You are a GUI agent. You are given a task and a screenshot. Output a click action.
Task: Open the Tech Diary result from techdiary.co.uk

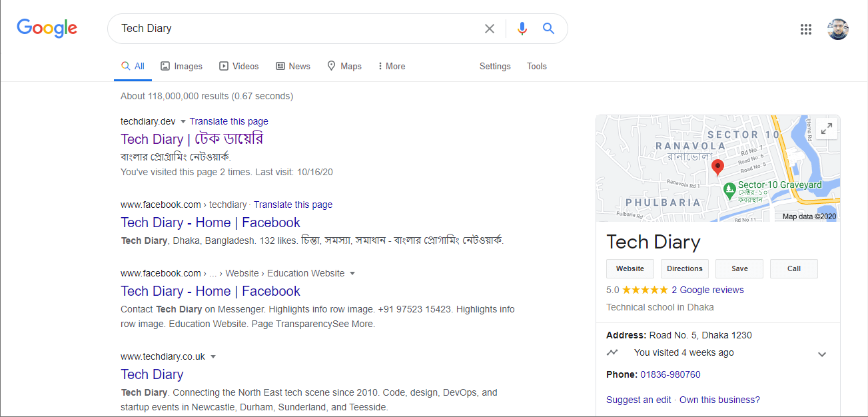click(152, 374)
